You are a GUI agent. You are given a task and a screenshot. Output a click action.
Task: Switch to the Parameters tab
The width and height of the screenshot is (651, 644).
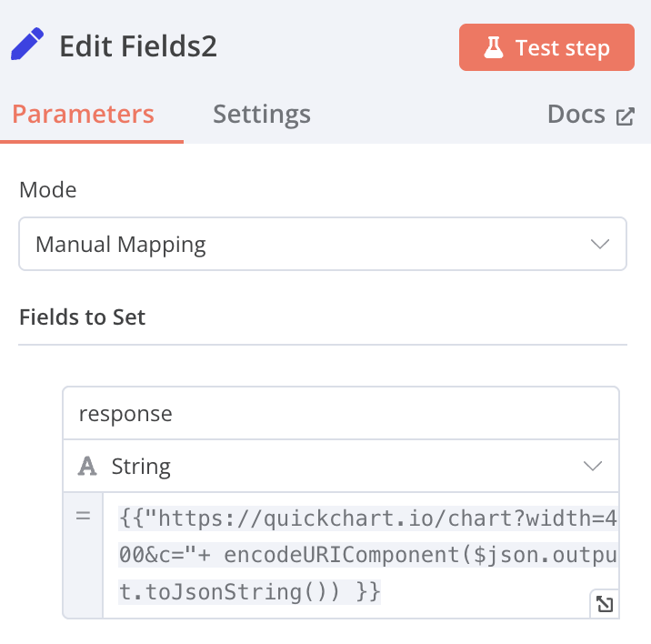(83, 115)
